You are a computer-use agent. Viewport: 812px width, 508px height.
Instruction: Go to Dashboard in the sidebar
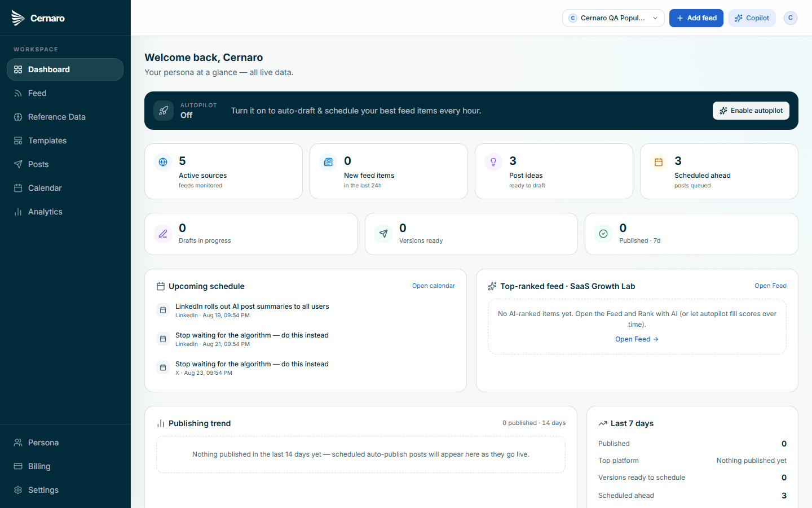65,69
